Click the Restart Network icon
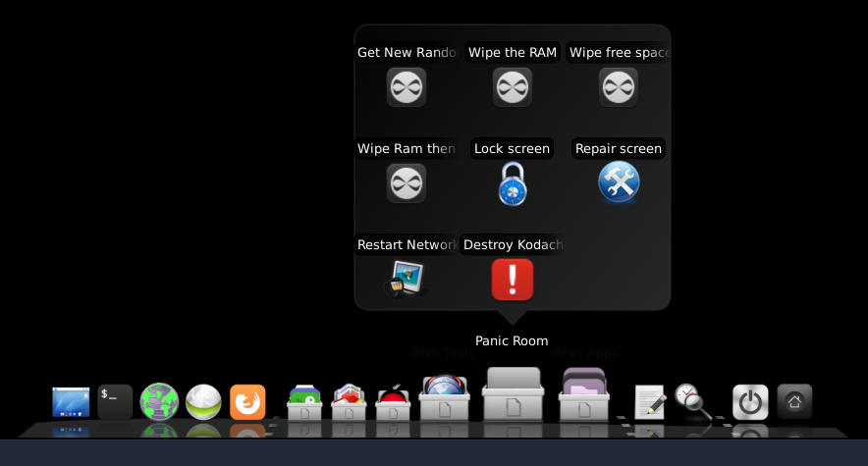The width and height of the screenshot is (868, 466). coord(406,279)
